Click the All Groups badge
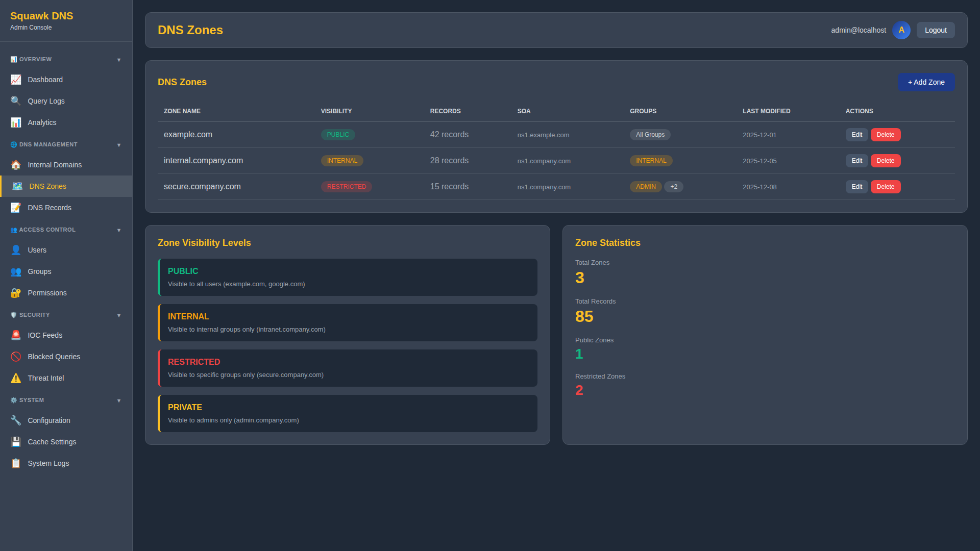This screenshot has height=551, width=980. click(650, 135)
